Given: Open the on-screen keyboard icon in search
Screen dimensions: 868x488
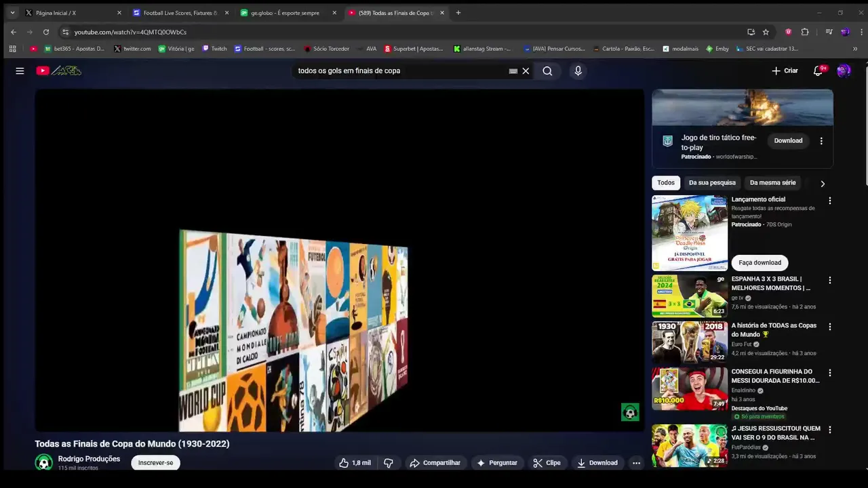Looking at the screenshot, I should (x=513, y=70).
